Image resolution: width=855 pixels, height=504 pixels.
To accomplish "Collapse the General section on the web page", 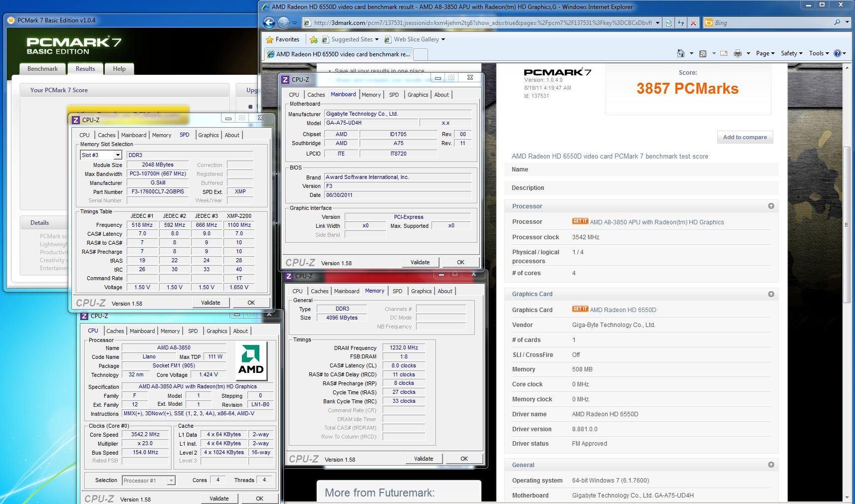I will [771, 465].
